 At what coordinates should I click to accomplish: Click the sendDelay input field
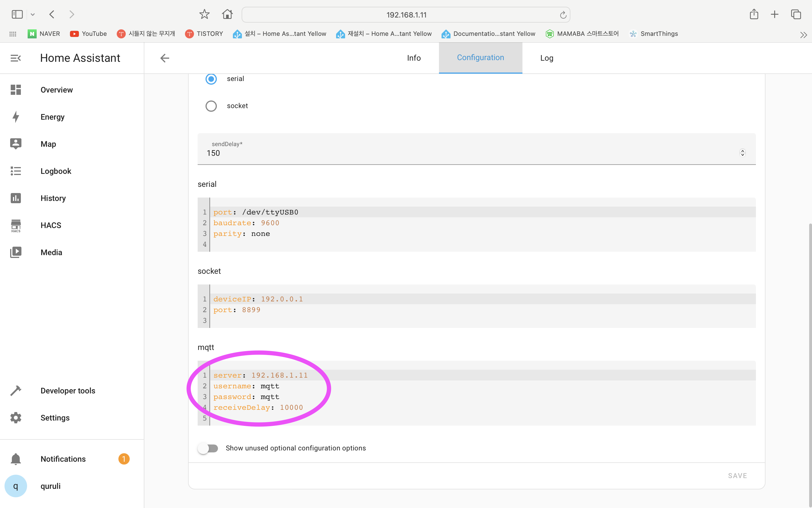[x=476, y=149]
